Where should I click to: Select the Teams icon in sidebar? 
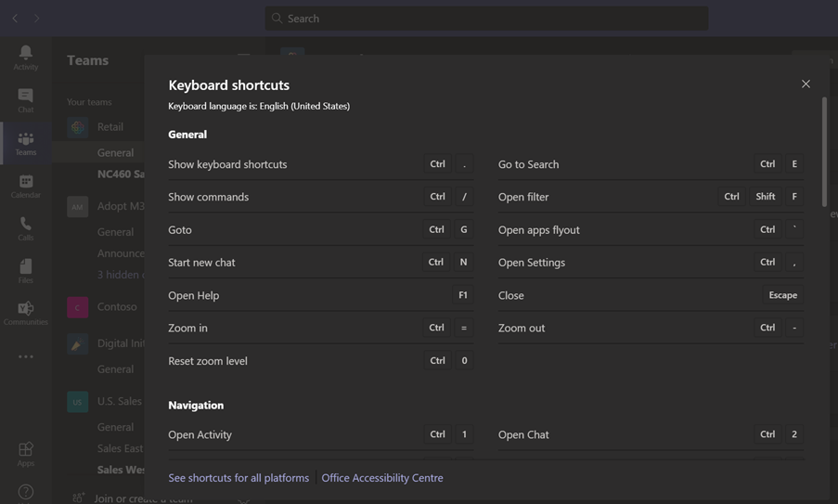tap(26, 139)
